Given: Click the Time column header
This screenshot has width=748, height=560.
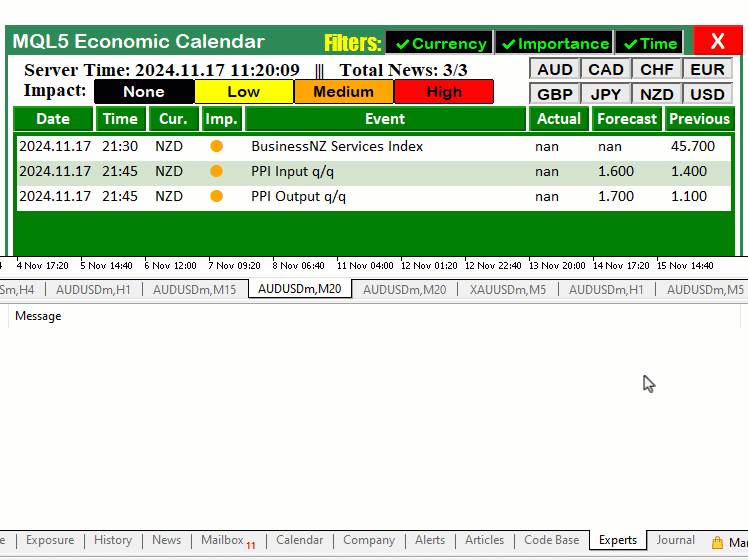Looking at the screenshot, I should coord(121,119).
